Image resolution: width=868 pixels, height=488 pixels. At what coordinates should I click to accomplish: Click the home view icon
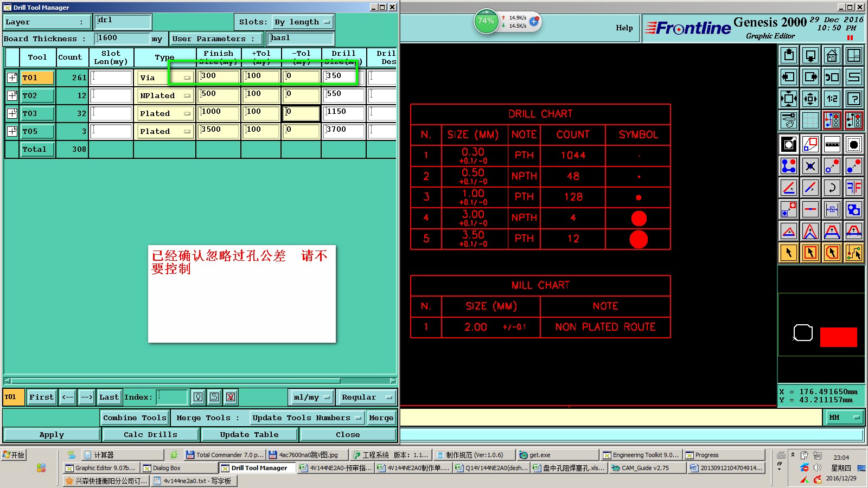[x=832, y=55]
